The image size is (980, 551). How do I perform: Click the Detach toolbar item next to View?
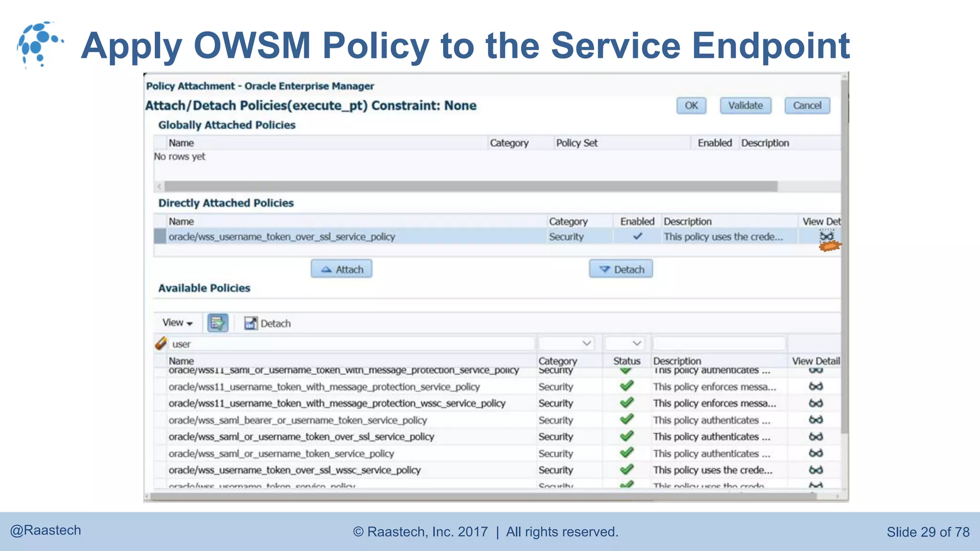pyautogui.click(x=267, y=323)
